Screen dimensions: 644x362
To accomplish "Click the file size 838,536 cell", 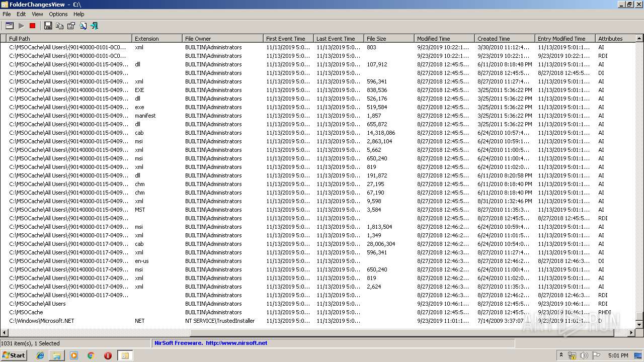I will tap(377, 90).
